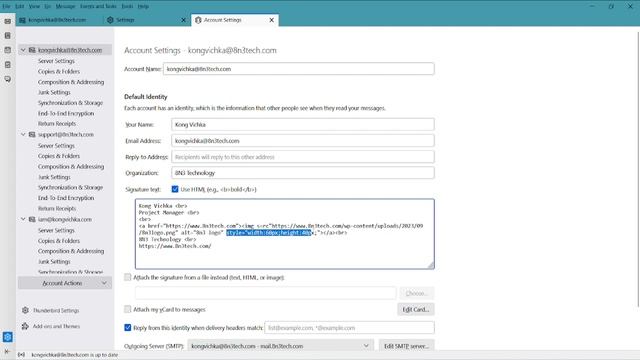Collapse the spaces toolbar arrow icon
This screenshot has height=360, width=640.
[x=7, y=351]
